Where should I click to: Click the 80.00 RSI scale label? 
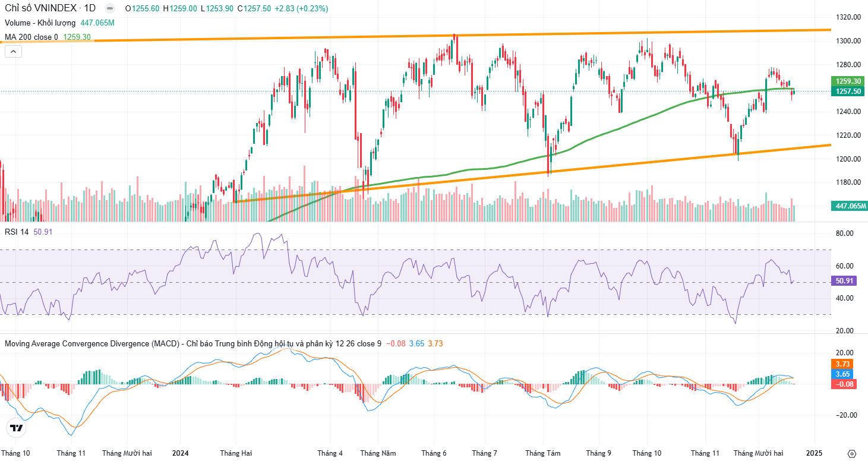click(845, 233)
